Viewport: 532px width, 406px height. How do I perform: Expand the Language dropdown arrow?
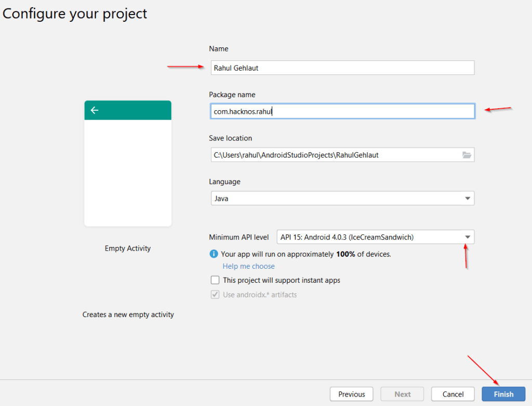pyautogui.click(x=467, y=198)
